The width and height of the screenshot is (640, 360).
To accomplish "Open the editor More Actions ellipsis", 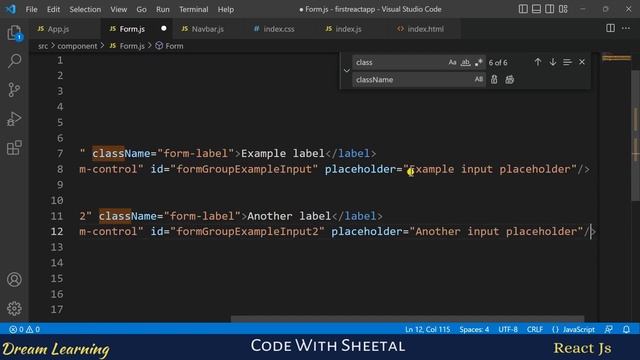I will 626,28.
